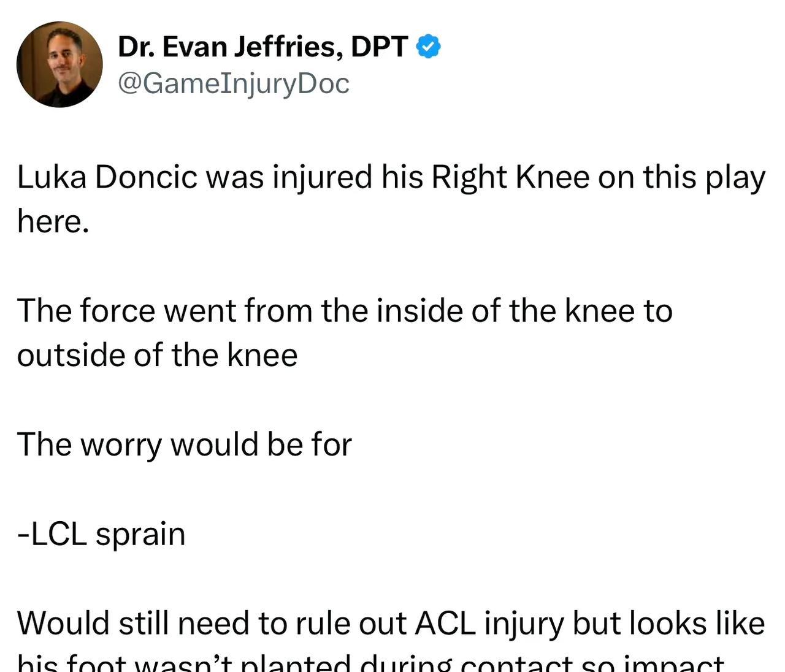Select the line 'outside of the knee'
The width and height of the screenshot is (785, 672).
tap(157, 355)
